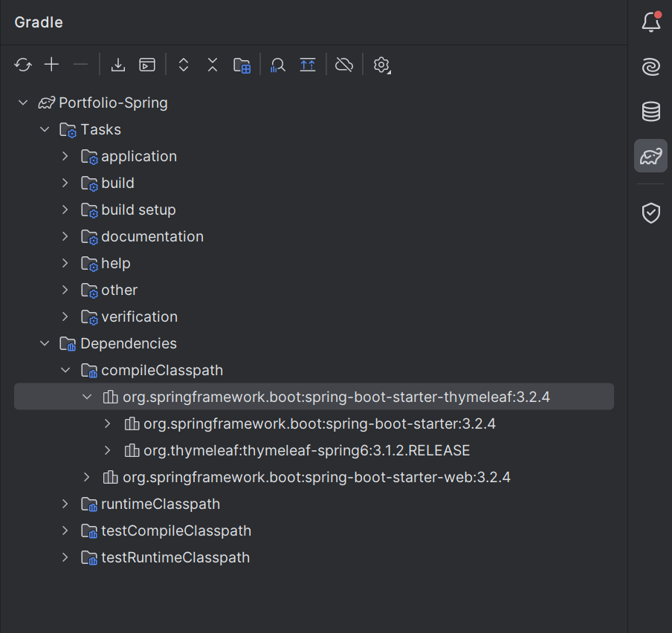Collapse the Dependencies node

45,343
